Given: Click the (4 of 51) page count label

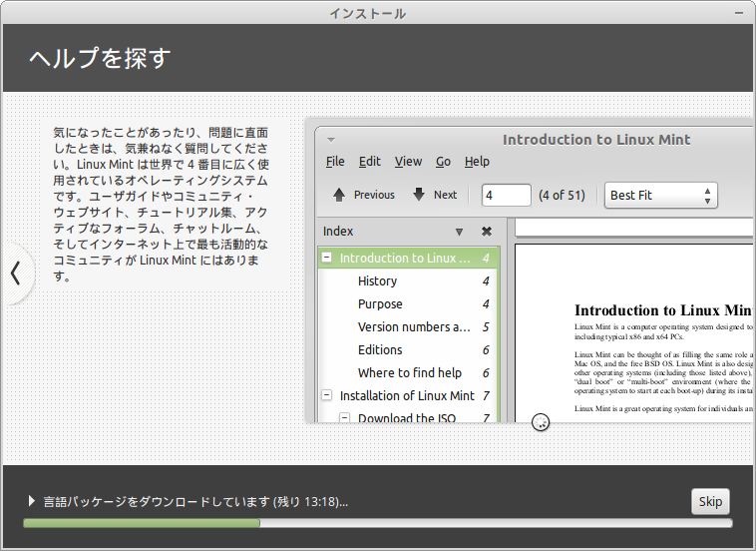Looking at the screenshot, I should tap(562, 196).
